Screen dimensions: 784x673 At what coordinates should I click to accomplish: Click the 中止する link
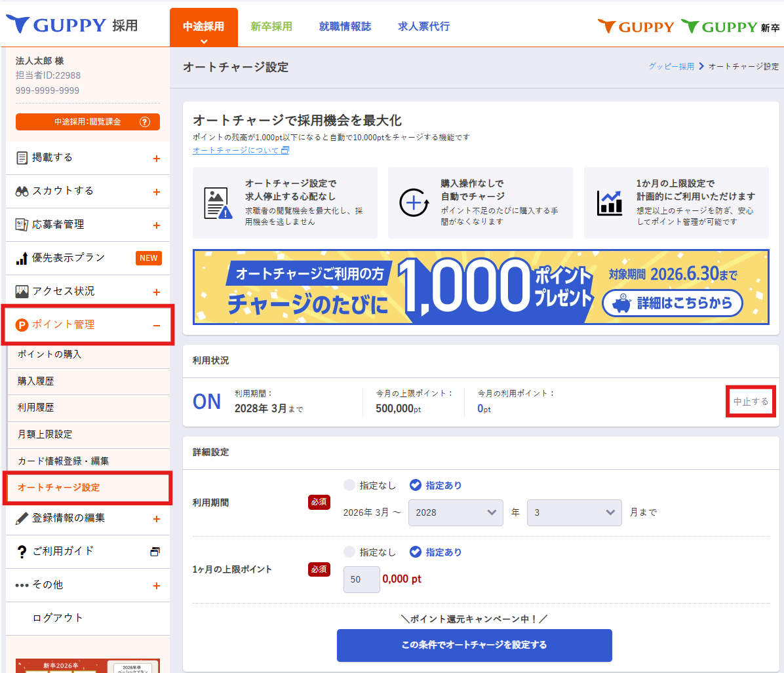coord(751,402)
